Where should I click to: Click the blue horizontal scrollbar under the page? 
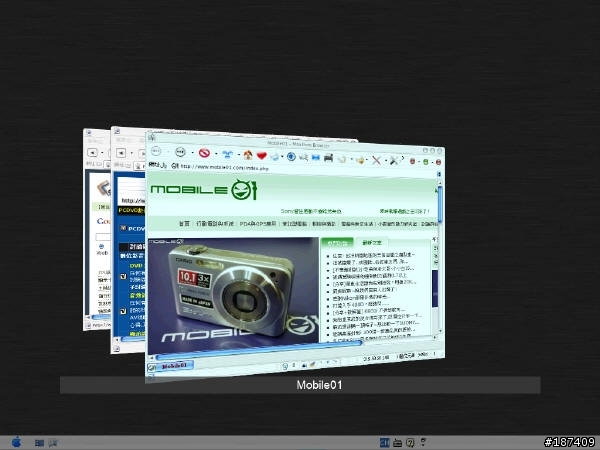pos(258,351)
